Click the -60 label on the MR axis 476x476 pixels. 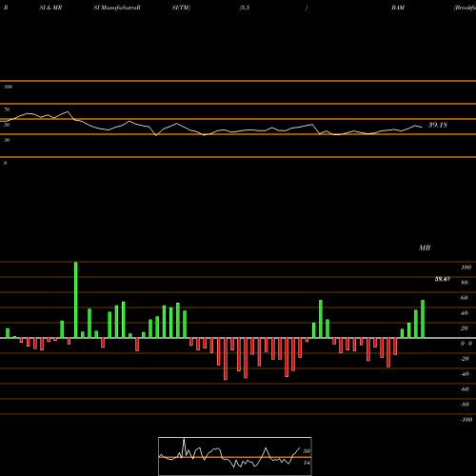click(x=465, y=389)
